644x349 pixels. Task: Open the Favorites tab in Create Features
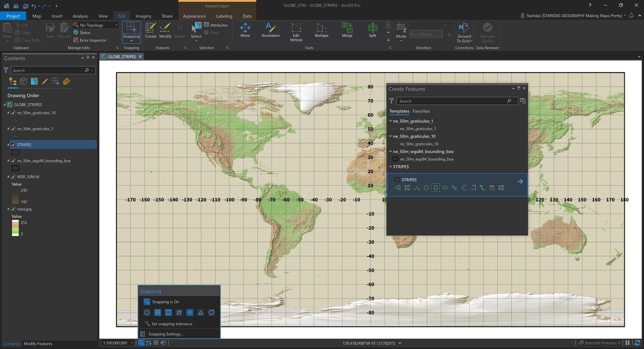(421, 111)
